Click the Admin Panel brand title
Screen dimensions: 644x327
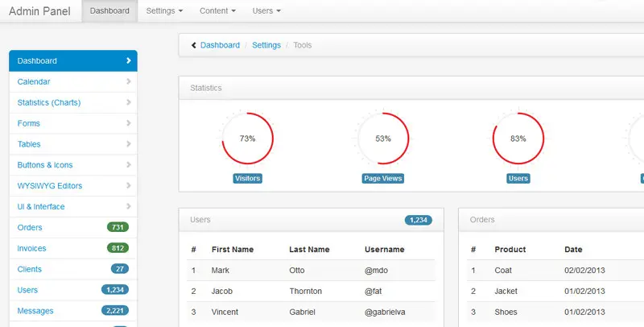pos(39,11)
